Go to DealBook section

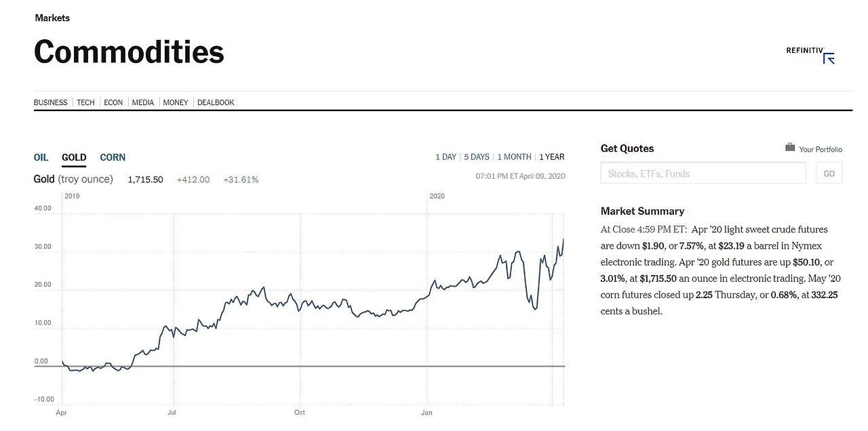[216, 102]
